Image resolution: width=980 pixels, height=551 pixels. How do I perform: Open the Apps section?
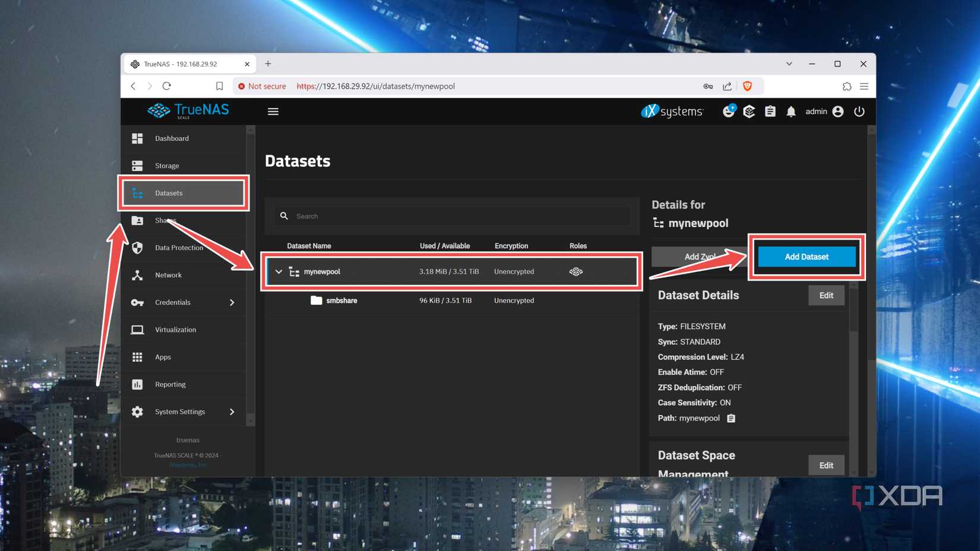point(163,357)
